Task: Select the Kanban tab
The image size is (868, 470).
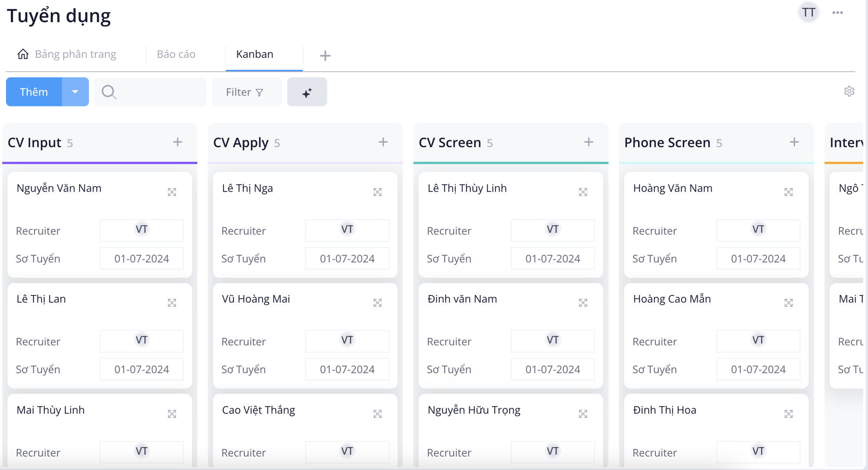Action: pyautogui.click(x=255, y=54)
